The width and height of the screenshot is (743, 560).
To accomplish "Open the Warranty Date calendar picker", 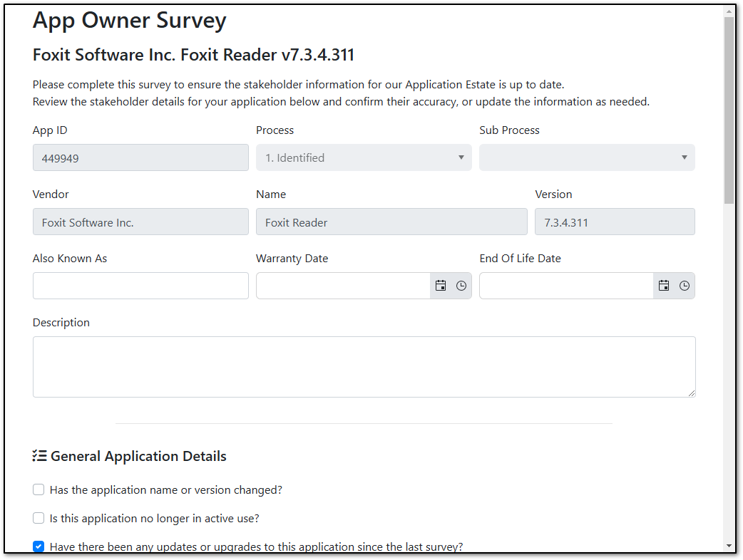I will [441, 286].
